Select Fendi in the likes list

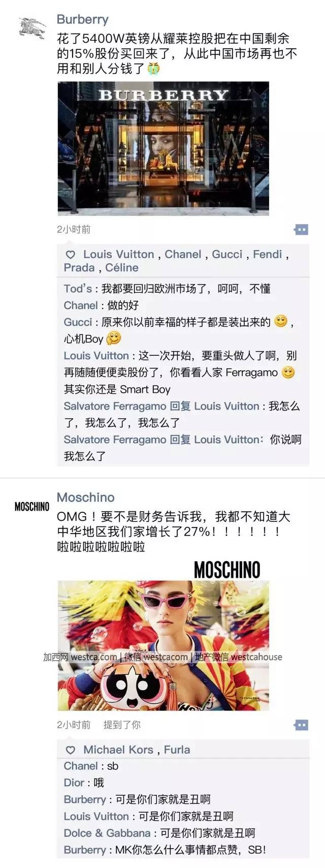coord(267,254)
